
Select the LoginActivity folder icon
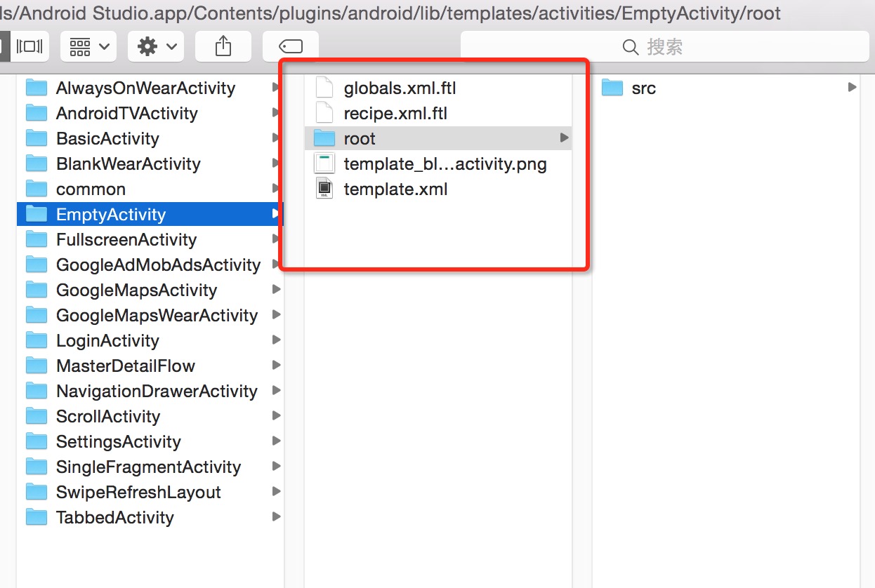pyautogui.click(x=37, y=340)
